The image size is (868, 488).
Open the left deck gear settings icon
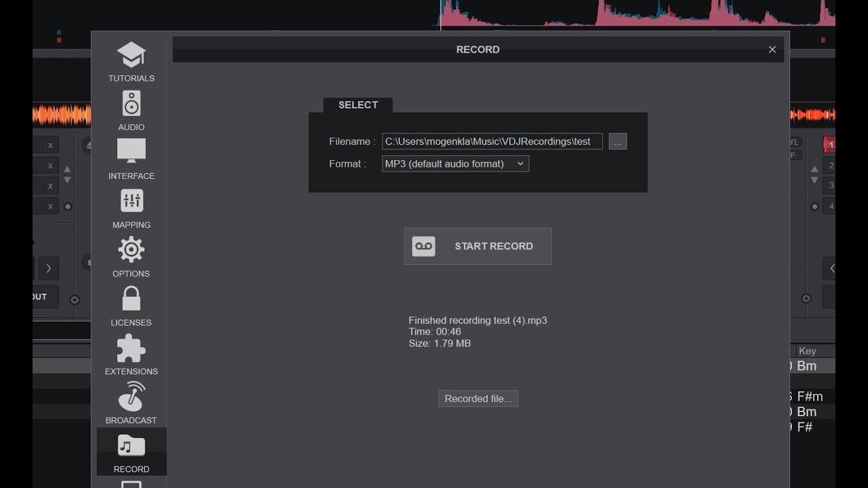tap(75, 300)
